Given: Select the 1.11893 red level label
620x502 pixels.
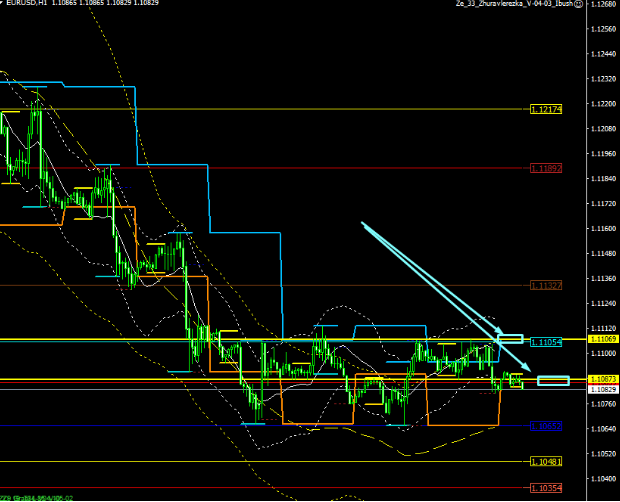Looking at the screenshot, I should click(x=546, y=168).
